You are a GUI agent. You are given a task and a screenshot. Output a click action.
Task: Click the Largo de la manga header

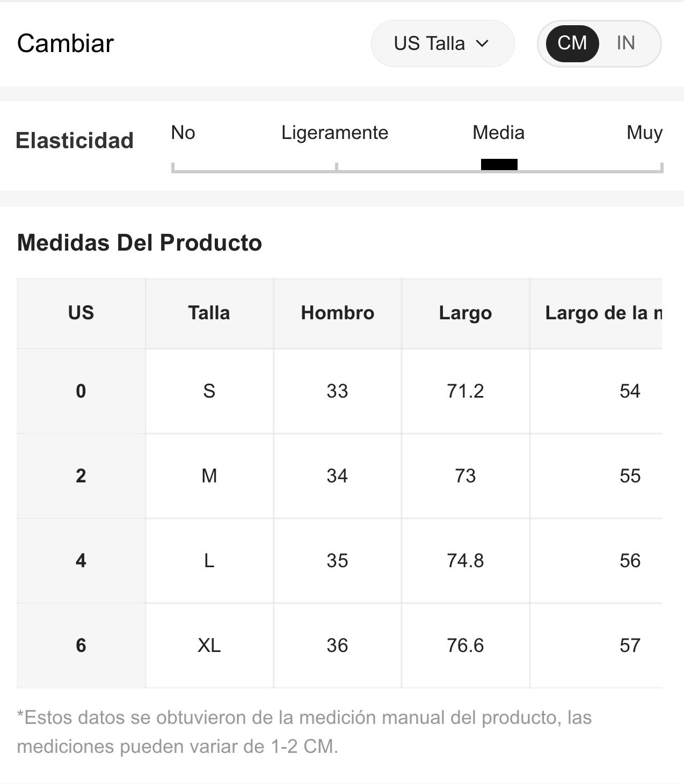click(602, 313)
